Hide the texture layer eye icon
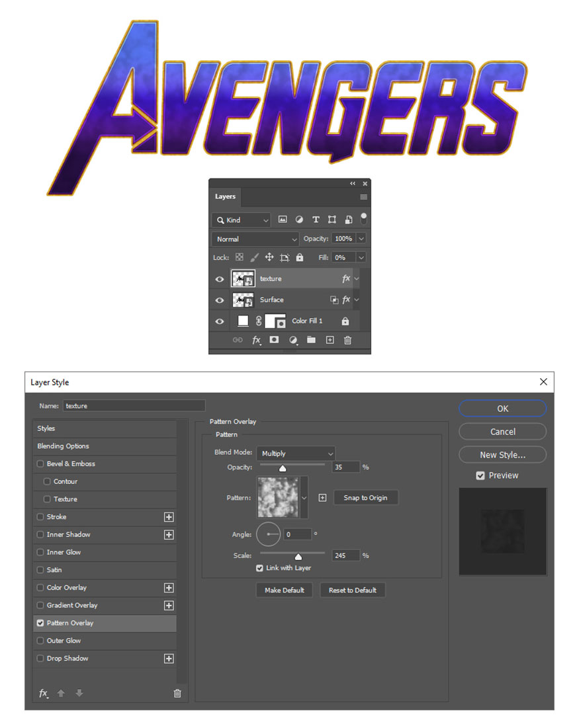The width and height of the screenshot is (579, 728). (x=220, y=279)
